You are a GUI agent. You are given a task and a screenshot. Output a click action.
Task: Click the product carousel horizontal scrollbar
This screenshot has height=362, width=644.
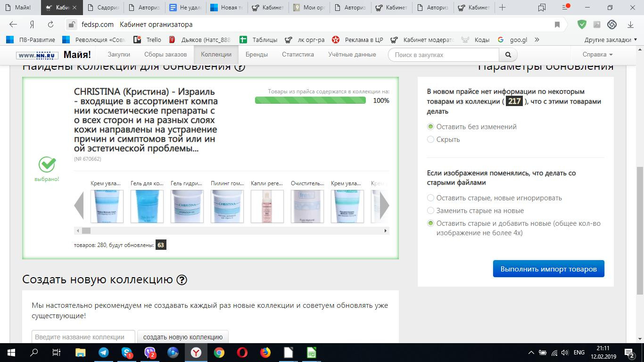point(231,230)
